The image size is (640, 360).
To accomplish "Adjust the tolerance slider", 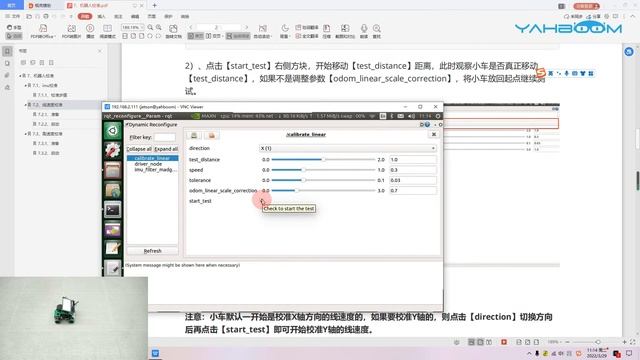I will pos(323,180).
